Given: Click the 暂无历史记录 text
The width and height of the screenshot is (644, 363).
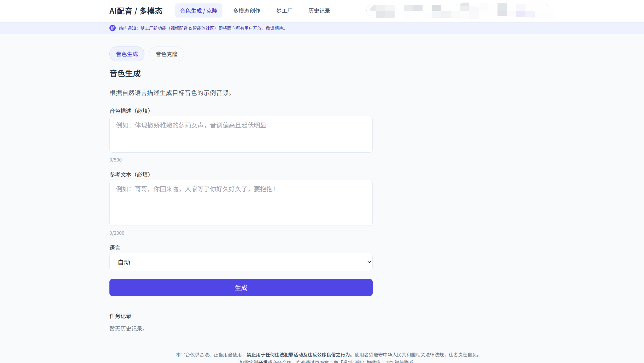Looking at the screenshot, I should pos(127,329).
